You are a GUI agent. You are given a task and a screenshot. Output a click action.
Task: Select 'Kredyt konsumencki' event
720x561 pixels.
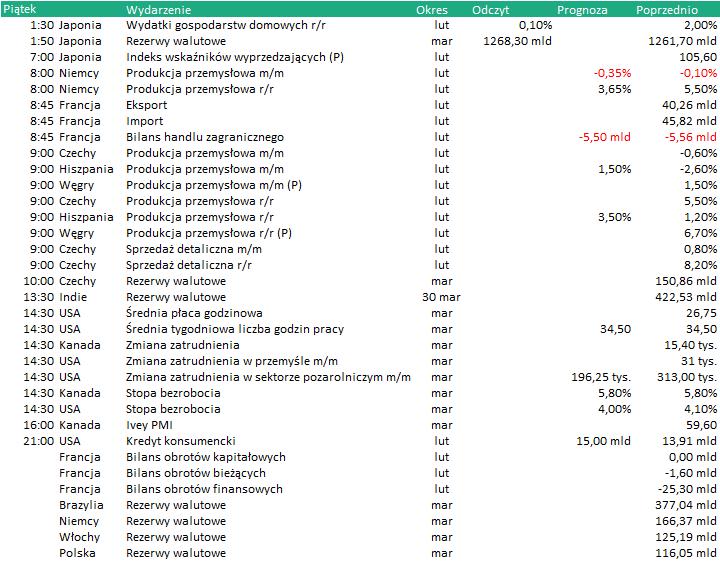tap(181, 441)
